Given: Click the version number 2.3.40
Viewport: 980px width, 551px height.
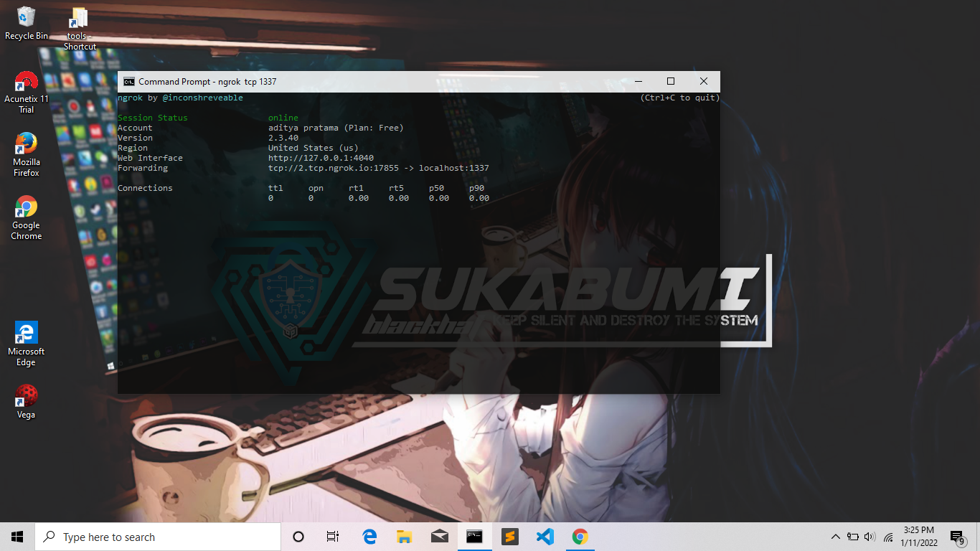Looking at the screenshot, I should (x=283, y=138).
